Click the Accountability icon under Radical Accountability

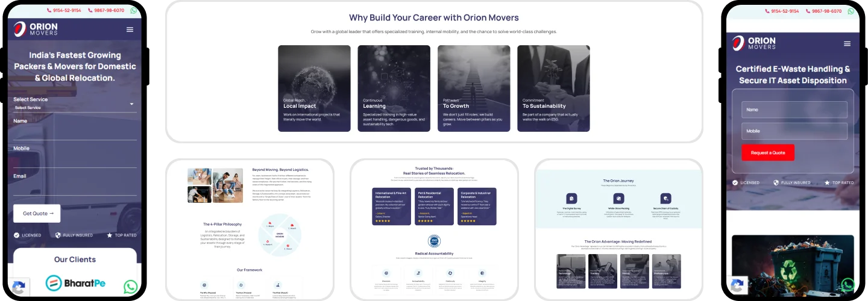coord(418,273)
